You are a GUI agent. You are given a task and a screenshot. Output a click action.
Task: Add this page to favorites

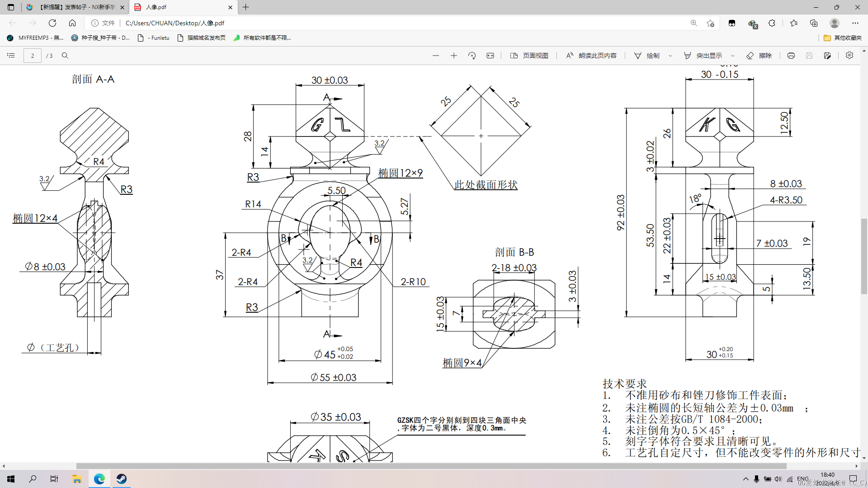tap(710, 23)
